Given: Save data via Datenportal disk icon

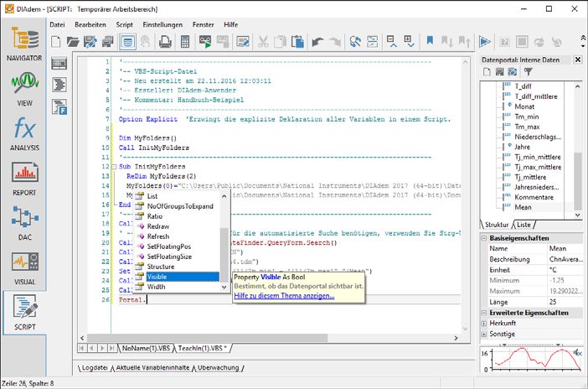Looking at the screenshot, I should 499,72.
